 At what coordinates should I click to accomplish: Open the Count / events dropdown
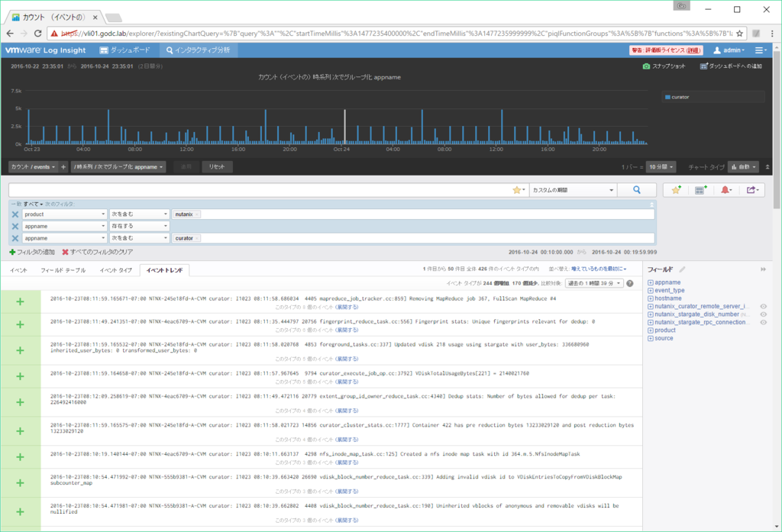pyautogui.click(x=33, y=167)
